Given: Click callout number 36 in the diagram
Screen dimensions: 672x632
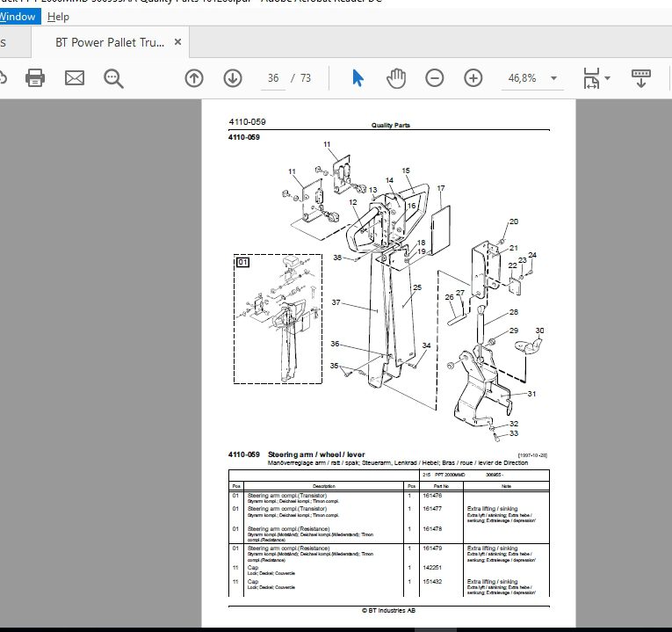Looking at the screenshot, I should click(335, 344).
